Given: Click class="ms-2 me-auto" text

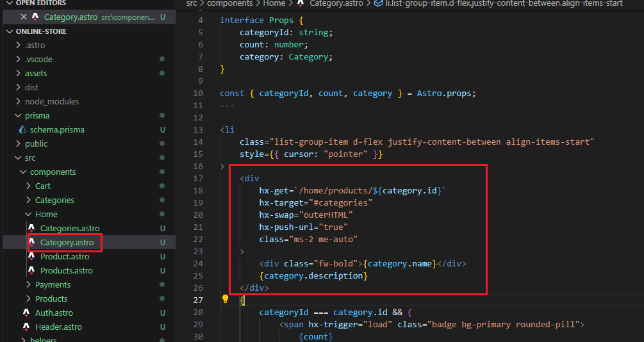Looking at the screenshot, I should pyautogui.click(x=308, y=239).
